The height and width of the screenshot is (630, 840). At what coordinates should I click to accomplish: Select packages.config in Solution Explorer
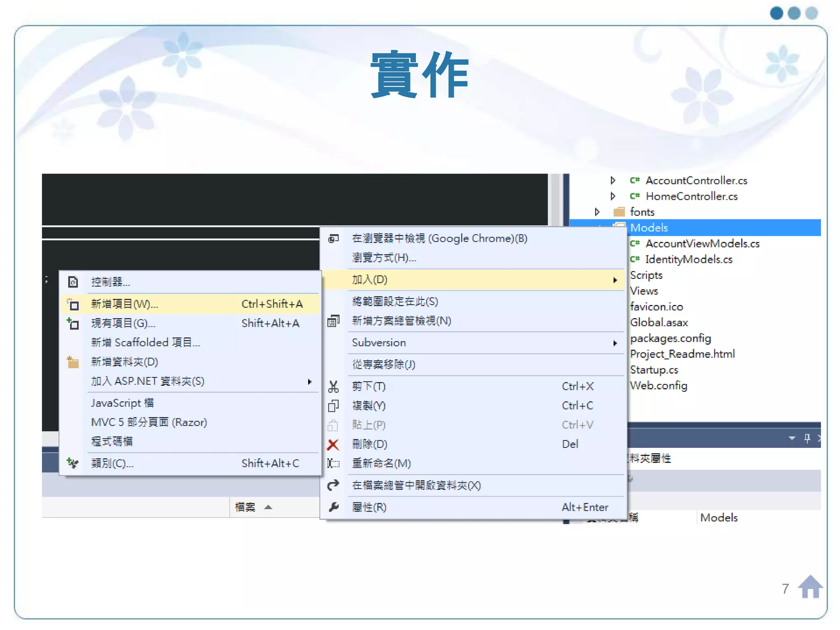pyautogui.click(x=671, y=338)
